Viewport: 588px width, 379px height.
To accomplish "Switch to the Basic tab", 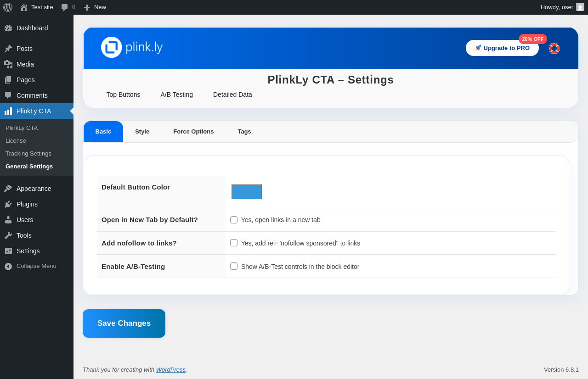I will click(x=103, y=132).
